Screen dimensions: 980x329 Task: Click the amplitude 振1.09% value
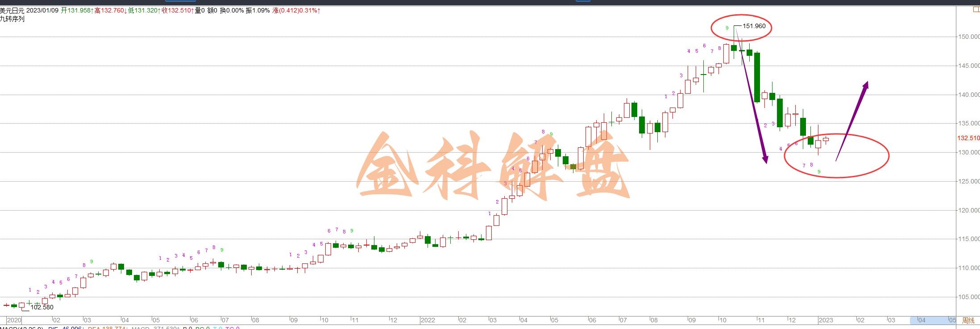click(258, 10)
